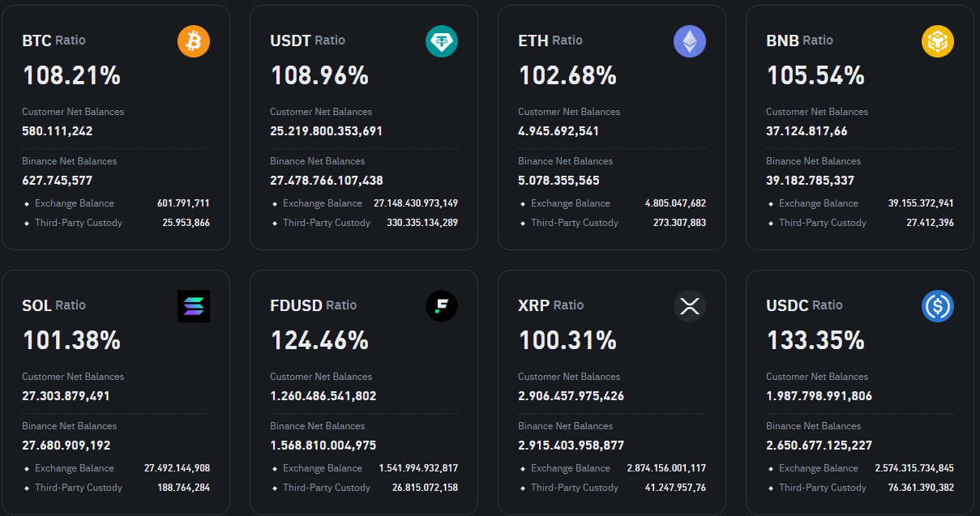Click the USDT 108.96% ratio value
Viewport: 980px width, 516px height.
coord(319,75)
